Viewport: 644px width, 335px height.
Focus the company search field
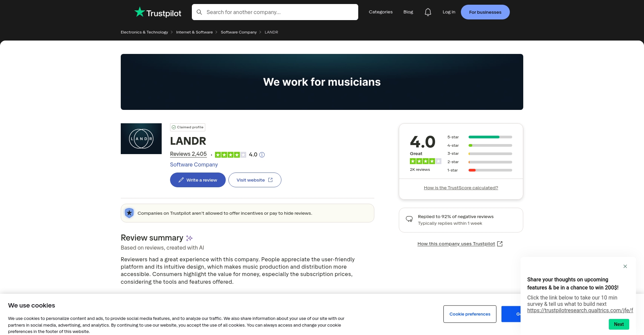tap(280, 12)
